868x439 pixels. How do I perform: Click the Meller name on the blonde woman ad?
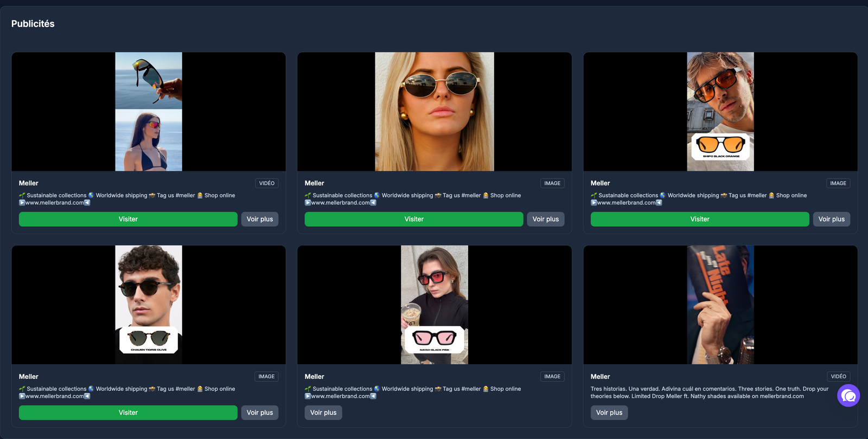pos(315,183)
